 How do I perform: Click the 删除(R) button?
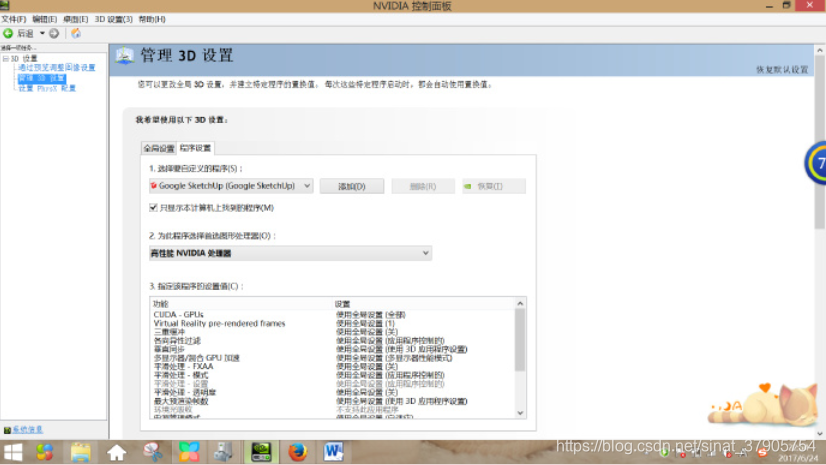pos(422,186)
